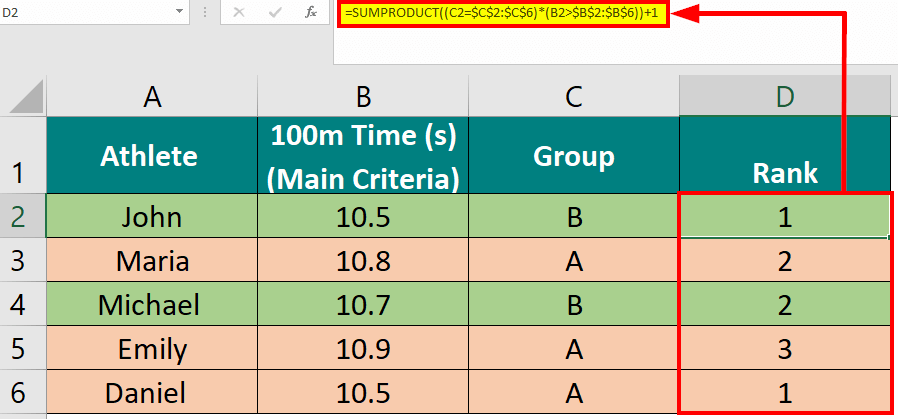Select column C header
Image resolution: width=898 pixels, height=419 pixels.
click(x=574, y=96)
